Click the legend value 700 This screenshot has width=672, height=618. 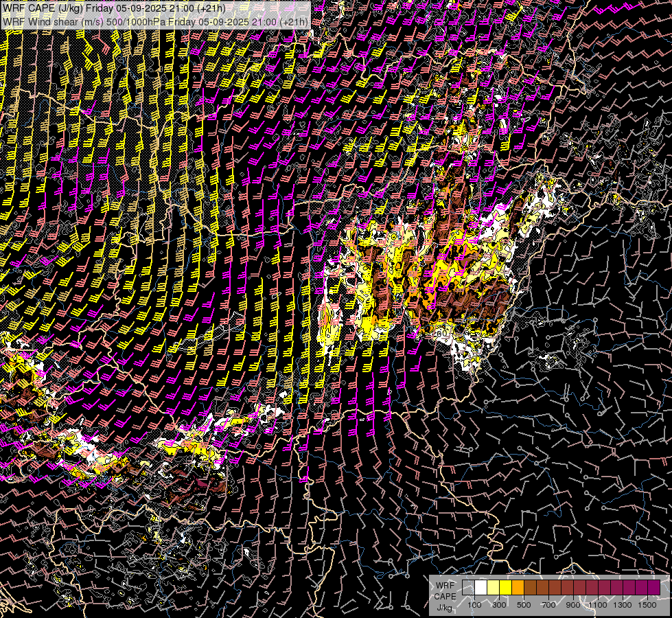coord(548,605)
